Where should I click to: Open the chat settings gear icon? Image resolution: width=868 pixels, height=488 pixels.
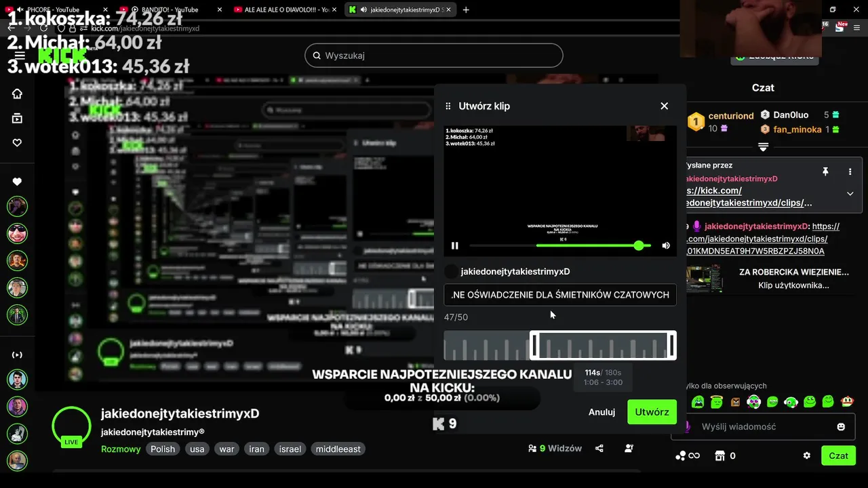807,456
